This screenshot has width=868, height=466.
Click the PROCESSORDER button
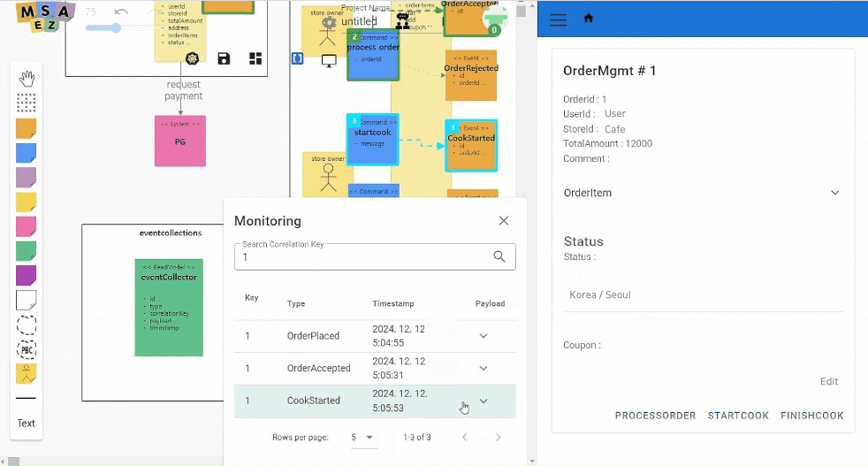(655, 416)
